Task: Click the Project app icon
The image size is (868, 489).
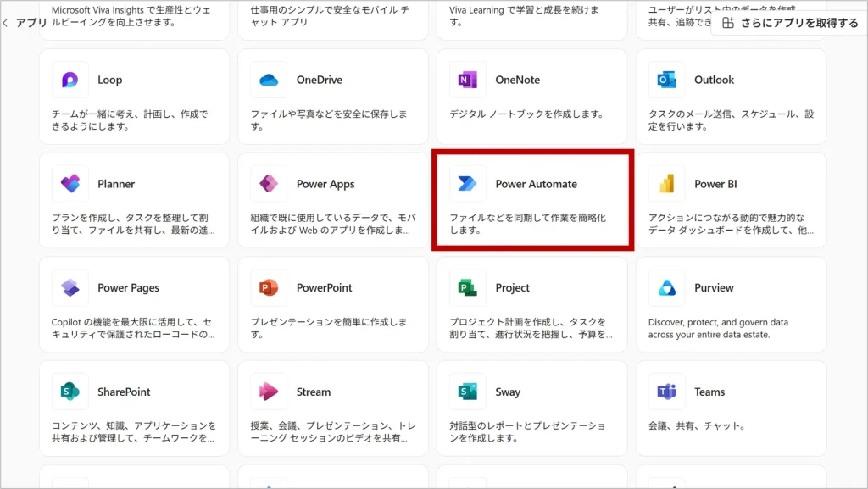Action: coord(467,288)
